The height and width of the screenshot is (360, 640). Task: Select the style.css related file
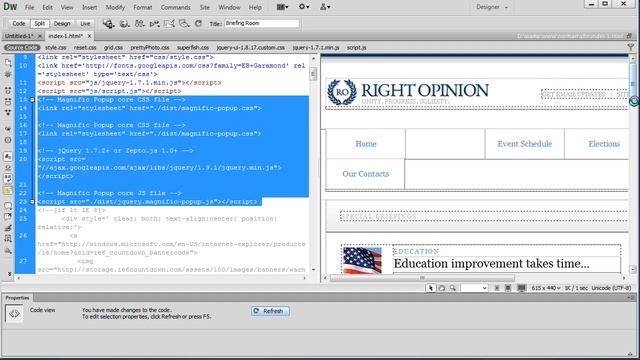point(56,48)
